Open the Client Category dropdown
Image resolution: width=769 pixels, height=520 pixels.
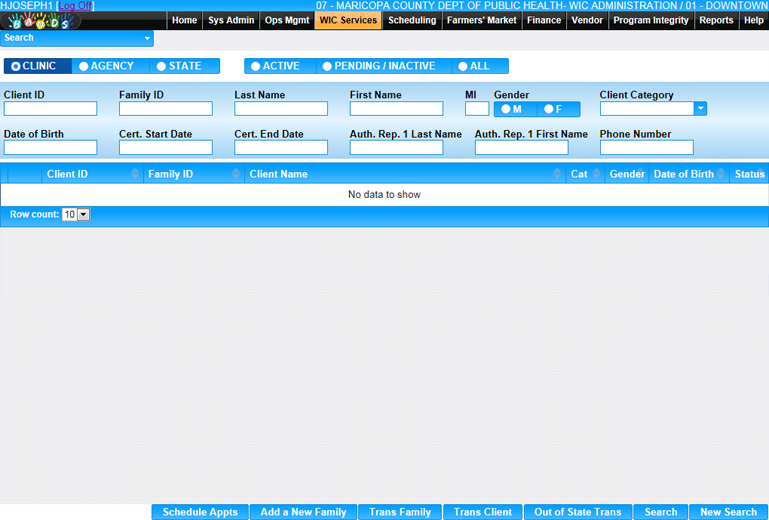pos(700,109)
